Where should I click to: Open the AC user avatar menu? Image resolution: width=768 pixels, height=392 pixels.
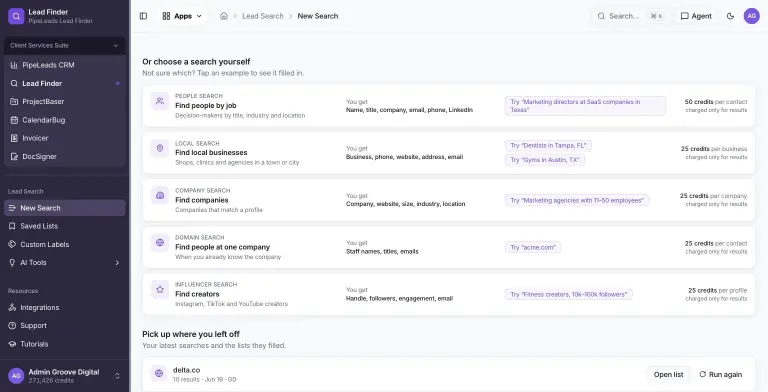tap(751, 16)
